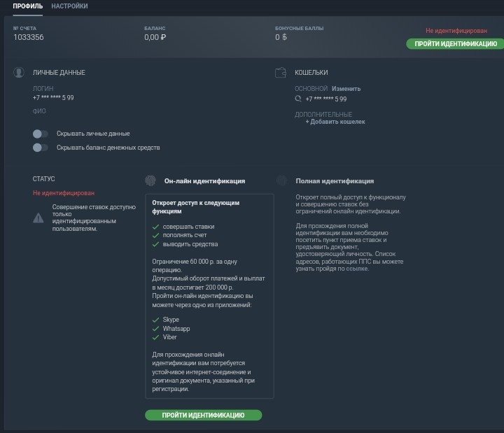
Task: Click the online identification fingerprint icon
Action: point(150,180)
